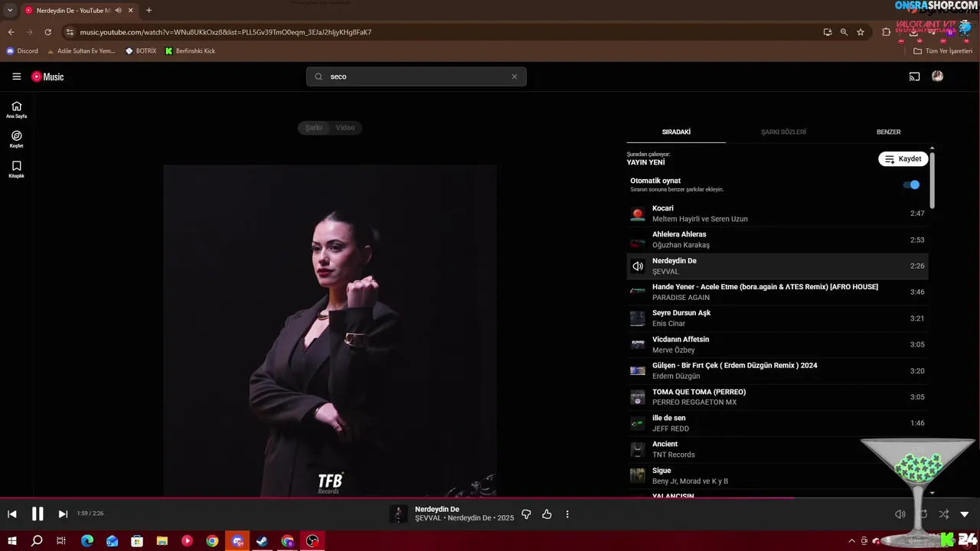980x551 pixels.
Task: Open the ŞARKI SÖZLERİ tab
Action: (783, 132)
